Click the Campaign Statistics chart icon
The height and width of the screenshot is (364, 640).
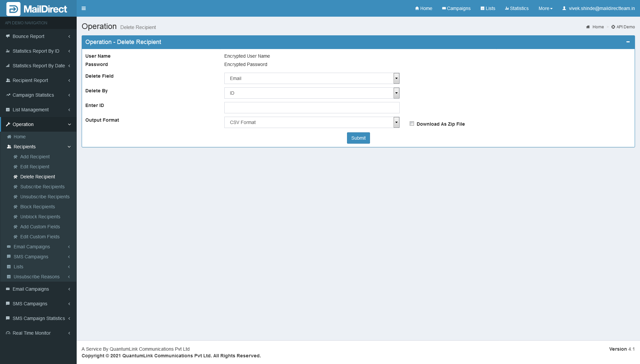click(8, 95)
